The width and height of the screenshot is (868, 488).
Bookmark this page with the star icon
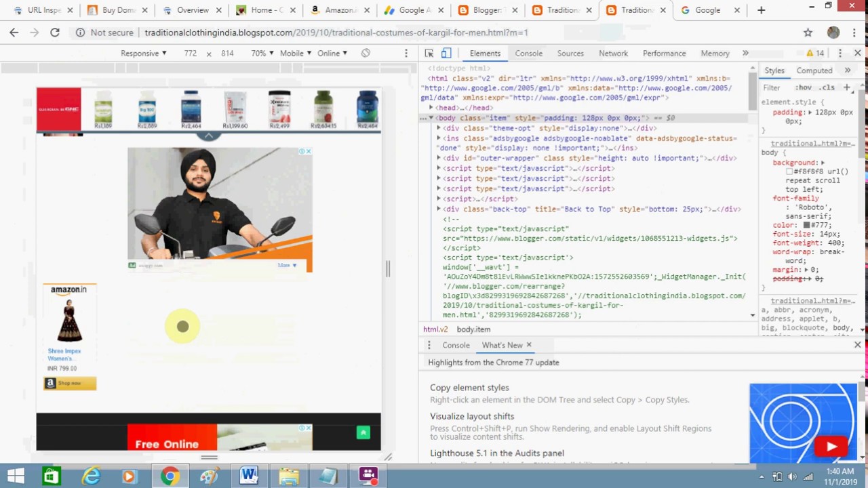808,32
